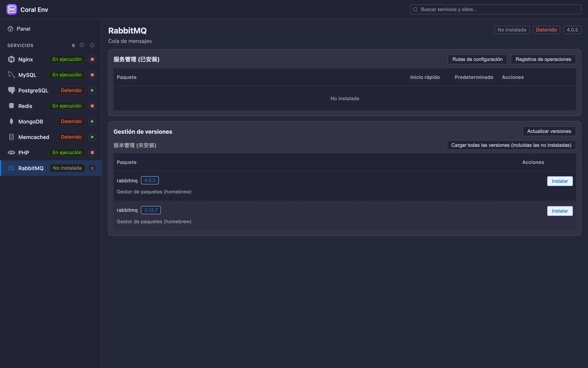Install rabbitmq 4.0.5
The width and height of the screenshot is (588, 368).
560,181
